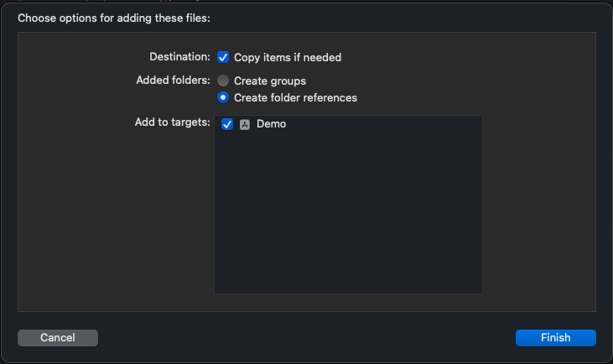Click the Choose options for adding heading
This screenshot has height=364, width=613.
[x=114, y=18]
